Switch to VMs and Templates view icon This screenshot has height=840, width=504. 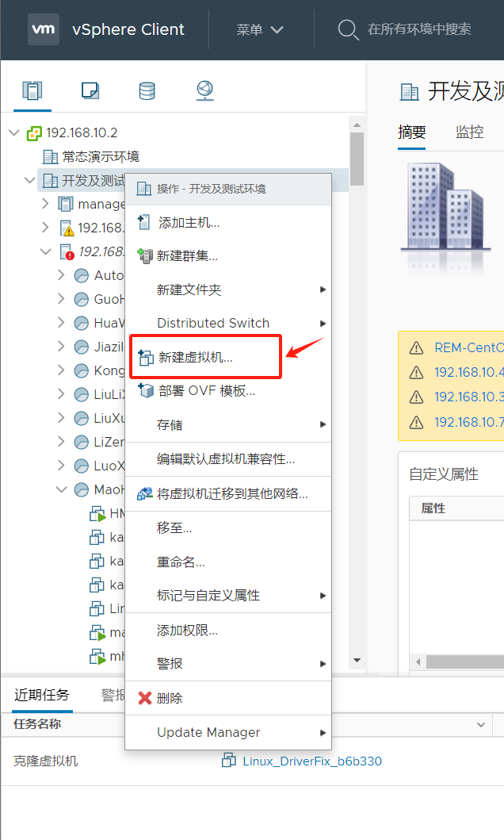tap(90, 90)
